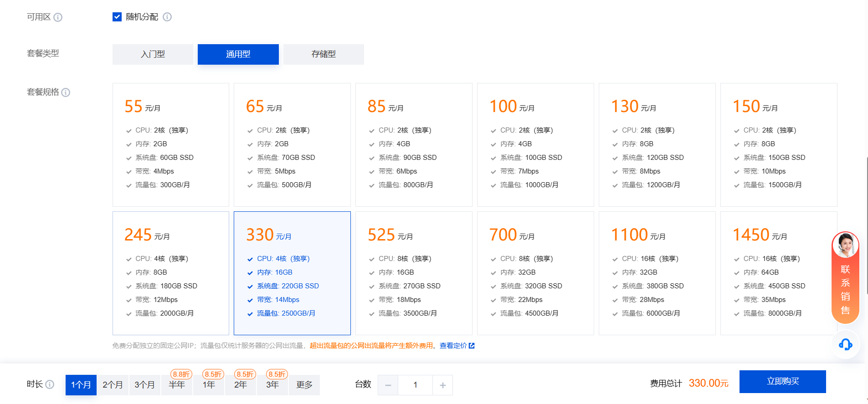Click info icon next to 套餐规格
The height and width of the screenshot is (404, 868).
point(66,92)
